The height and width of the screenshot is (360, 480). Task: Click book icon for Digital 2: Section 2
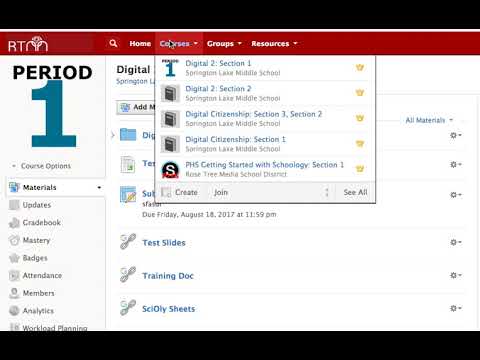170,93
